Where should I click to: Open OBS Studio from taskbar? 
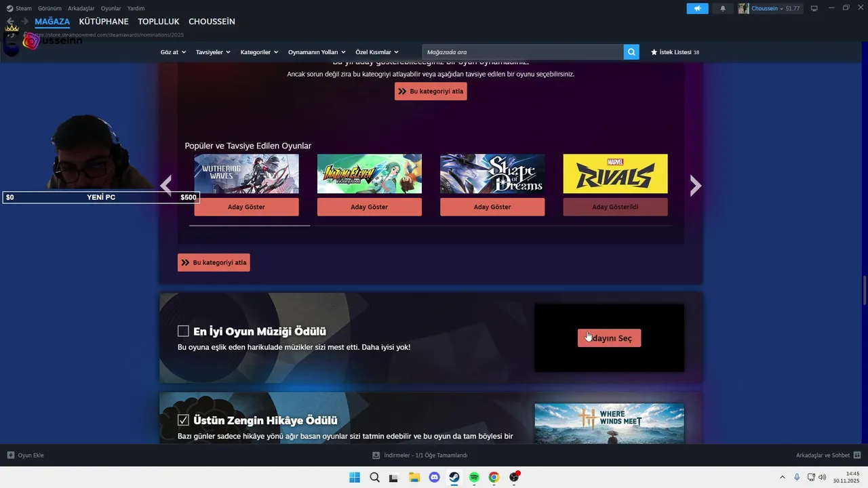click(514, 477)
